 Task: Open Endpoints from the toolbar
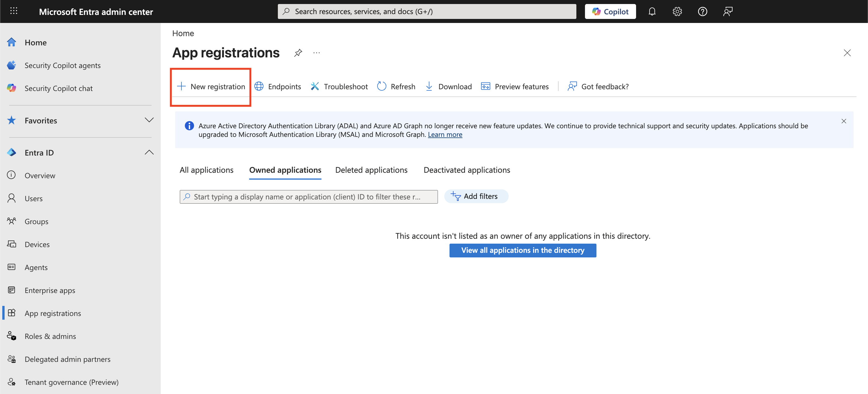click(x=278, y=87)
